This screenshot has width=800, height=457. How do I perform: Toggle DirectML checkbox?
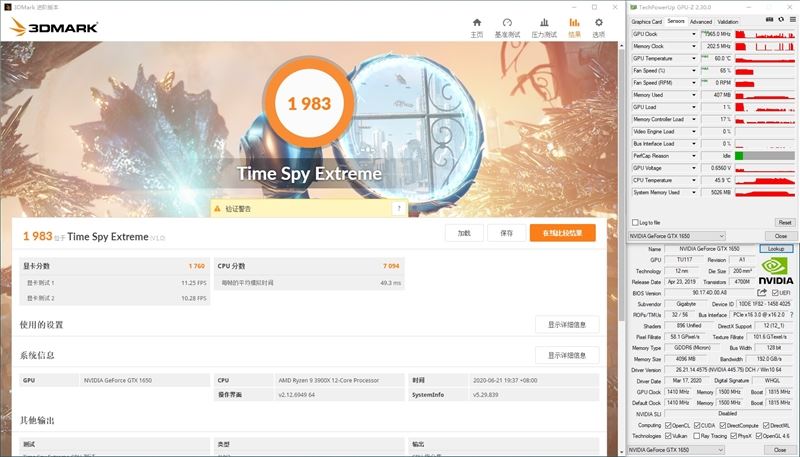coord(766,425)
